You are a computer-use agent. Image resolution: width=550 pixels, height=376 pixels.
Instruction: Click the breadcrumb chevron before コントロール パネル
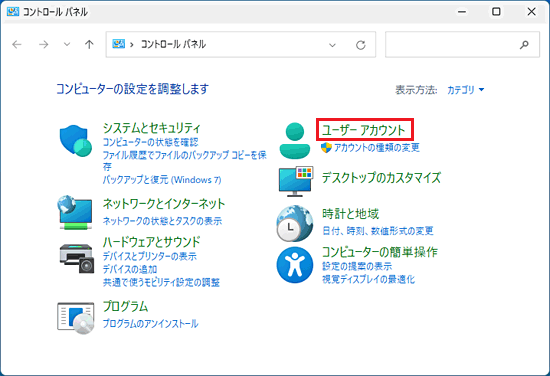coord(132,45)
